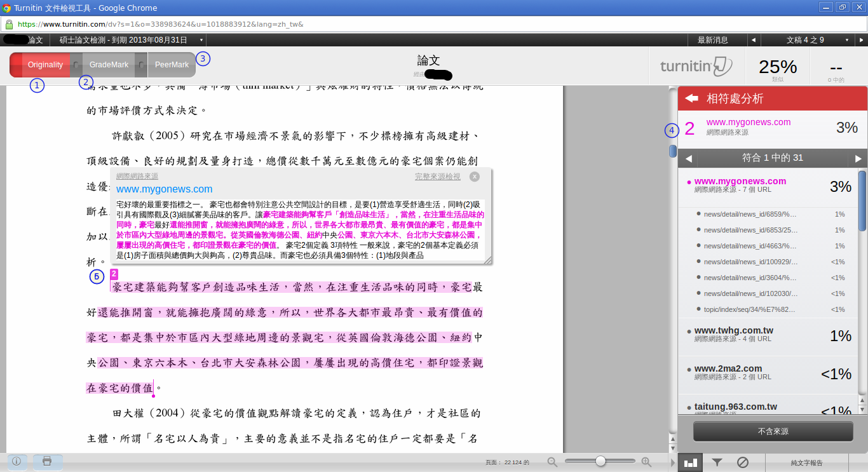Click the red back arrow in match panel header
Screen dimensions: 868x472
(692, 98)
